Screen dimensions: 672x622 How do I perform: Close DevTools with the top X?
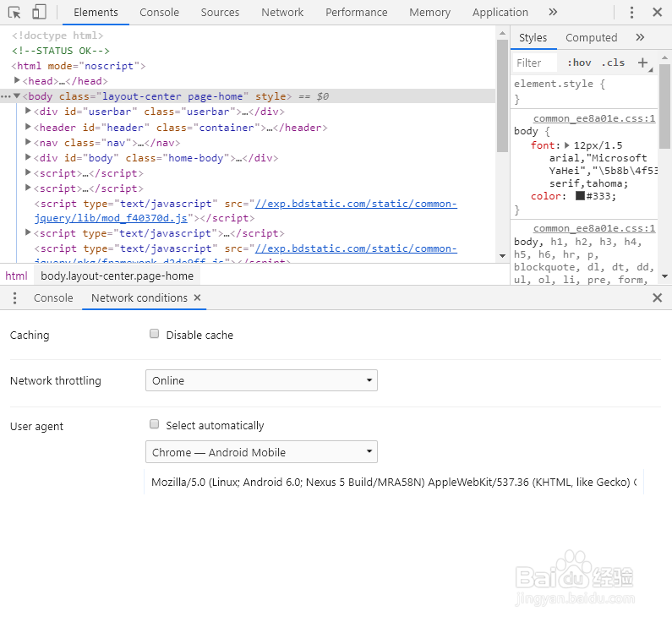(657, 12)
